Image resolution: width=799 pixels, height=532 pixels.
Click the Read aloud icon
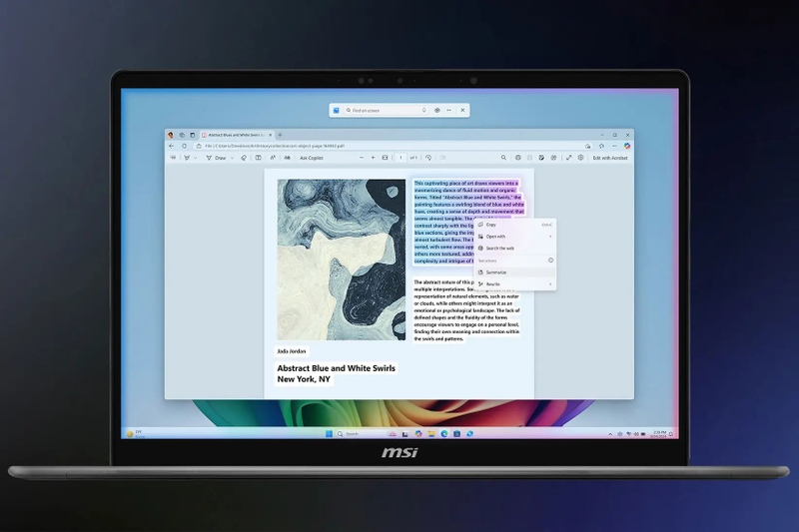click(273, 158)
